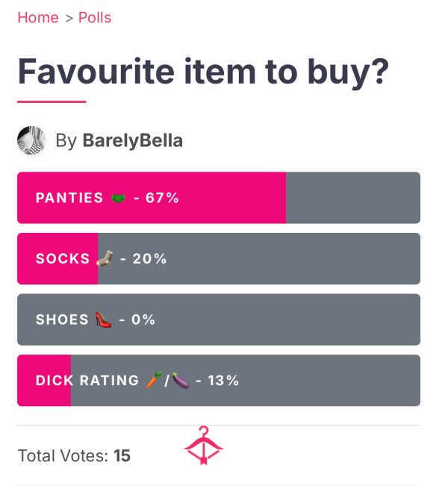The height and width of the screenshot is (486, 448).
Task: Click the pink hanger bow logo
Action: click(x=203, y=446)
